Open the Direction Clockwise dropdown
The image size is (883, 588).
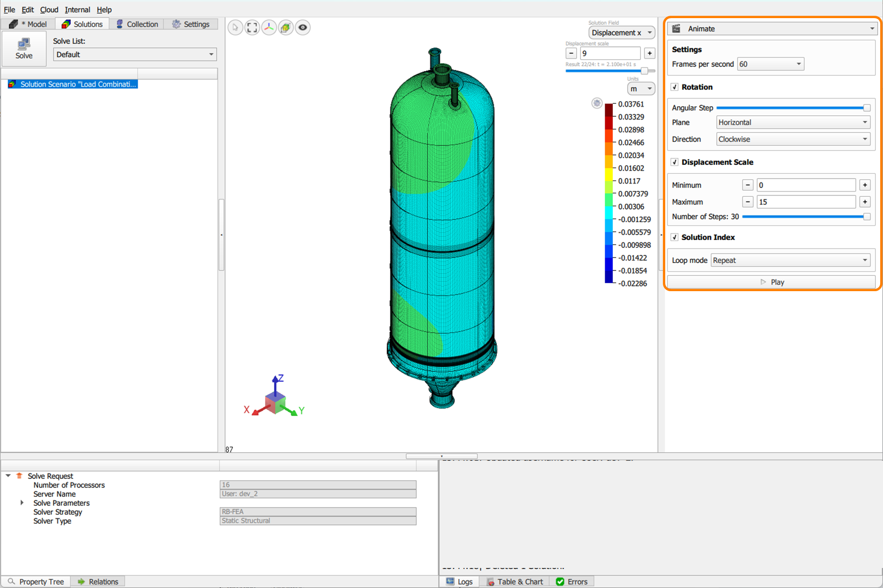793,139
